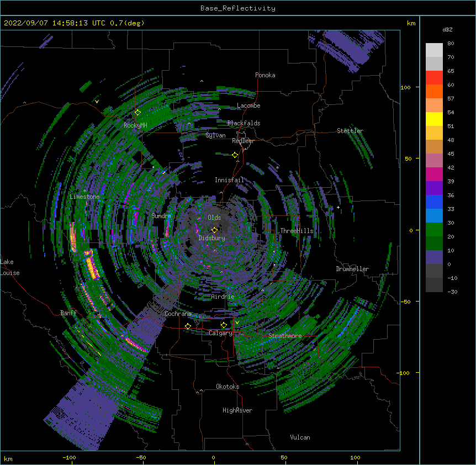Click the Olds town label
Viewport: 476px width, 465px height.
click(214, 218)
